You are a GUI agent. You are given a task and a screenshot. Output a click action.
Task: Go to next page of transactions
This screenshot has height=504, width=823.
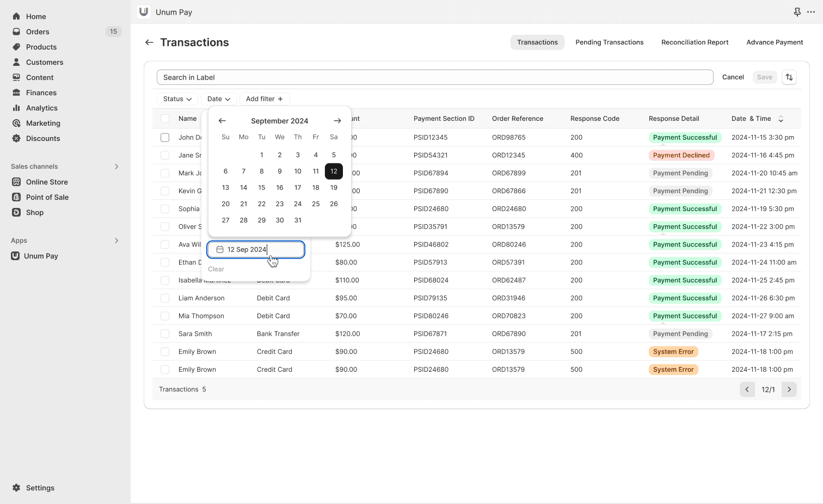(789, 389)
